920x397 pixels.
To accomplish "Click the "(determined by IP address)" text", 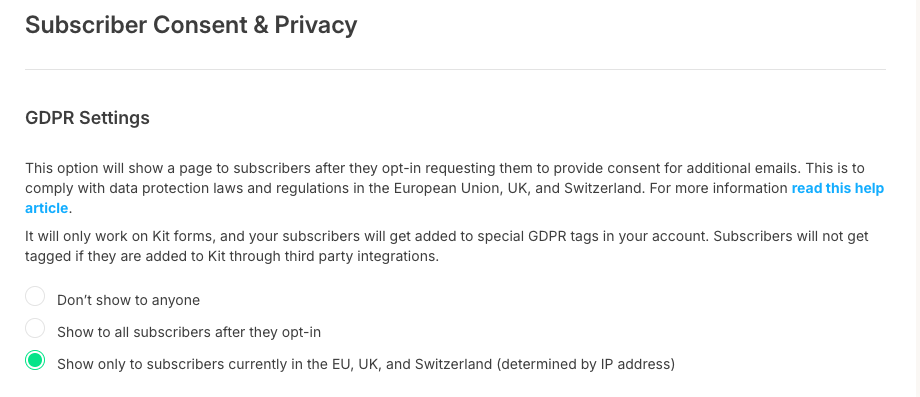I will [x=586, y=364].
